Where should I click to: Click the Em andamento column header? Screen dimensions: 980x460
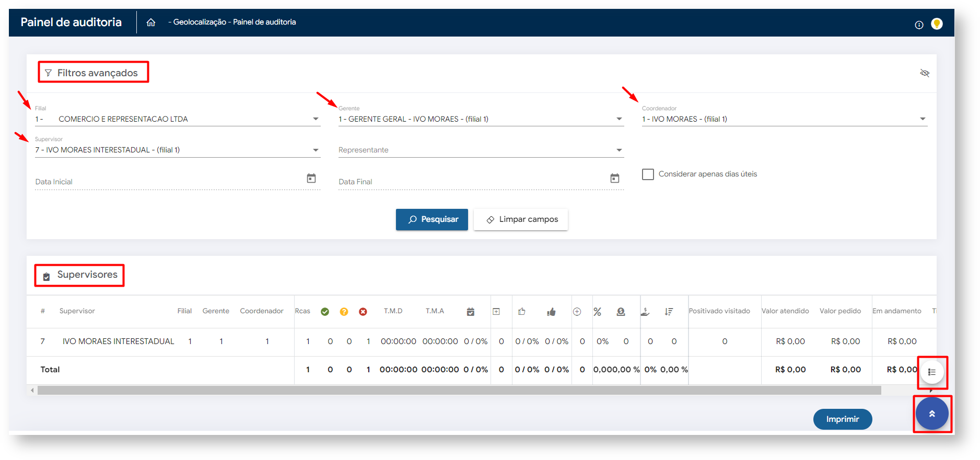pos(897,311)
